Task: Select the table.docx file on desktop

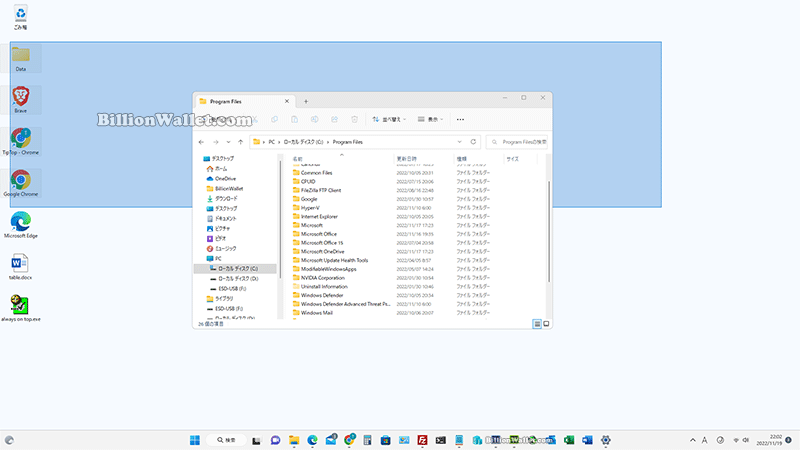Action: coord(20,267)
